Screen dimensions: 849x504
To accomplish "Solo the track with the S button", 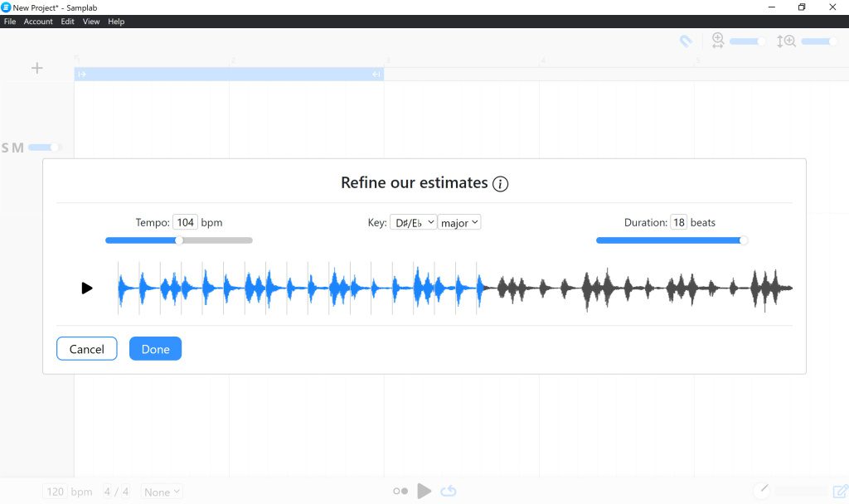I will (x=7, y=148).
